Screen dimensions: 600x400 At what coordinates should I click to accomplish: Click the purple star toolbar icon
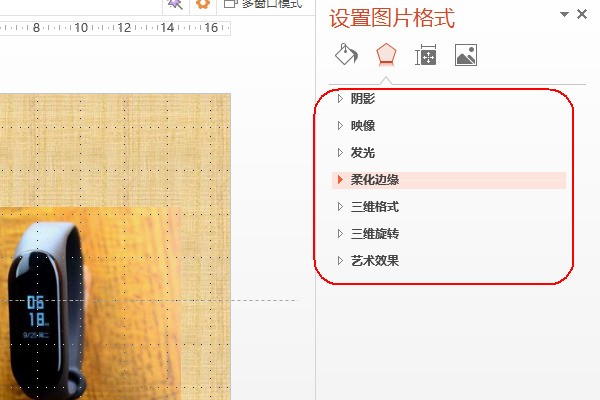point(175,4)
